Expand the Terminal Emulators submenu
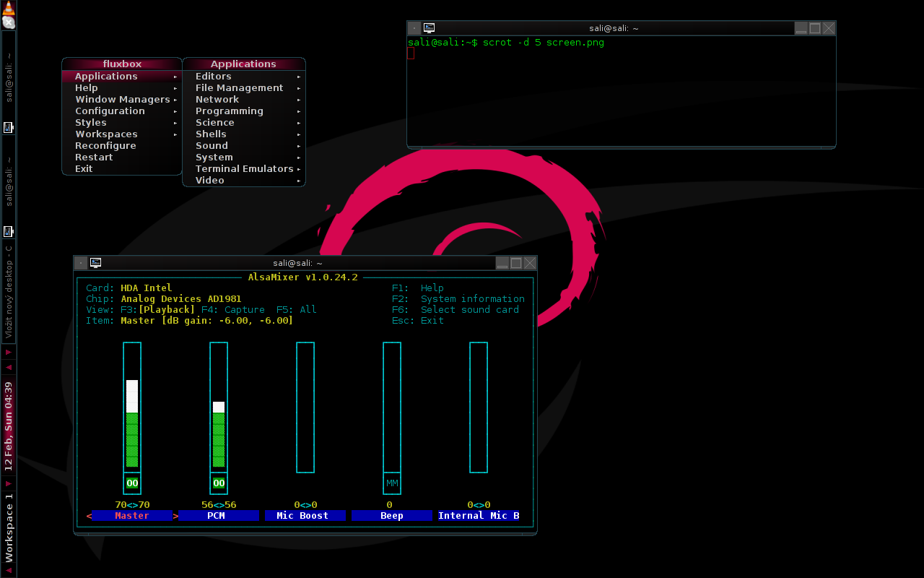924x578 pixels. 244,168
